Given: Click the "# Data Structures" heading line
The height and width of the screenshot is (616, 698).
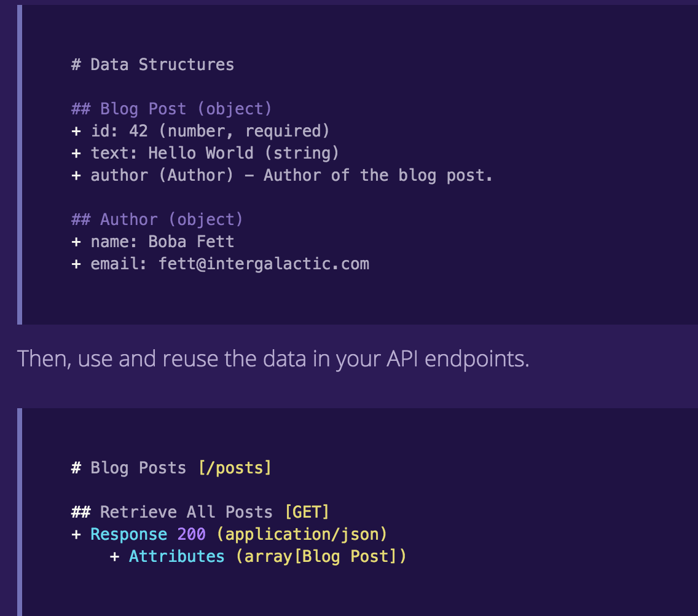Looking at the screenshot, I should (152, 65).
